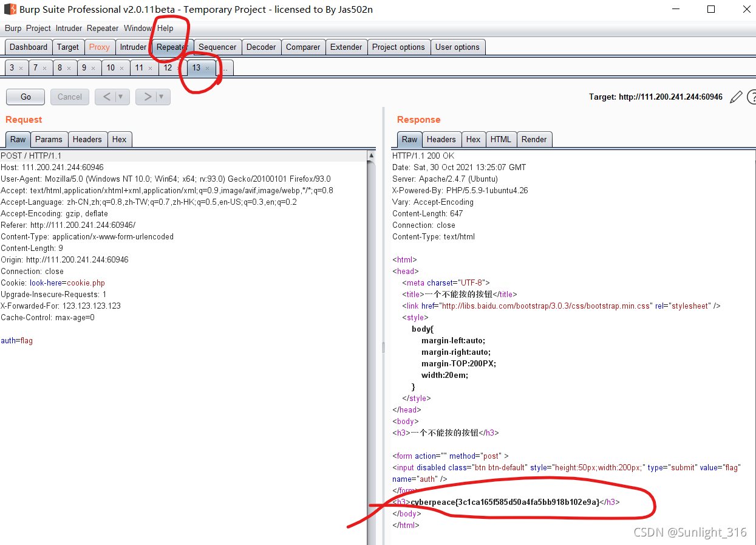Click the Server: Apache/2.4.7 header line

tap(445, 179)
